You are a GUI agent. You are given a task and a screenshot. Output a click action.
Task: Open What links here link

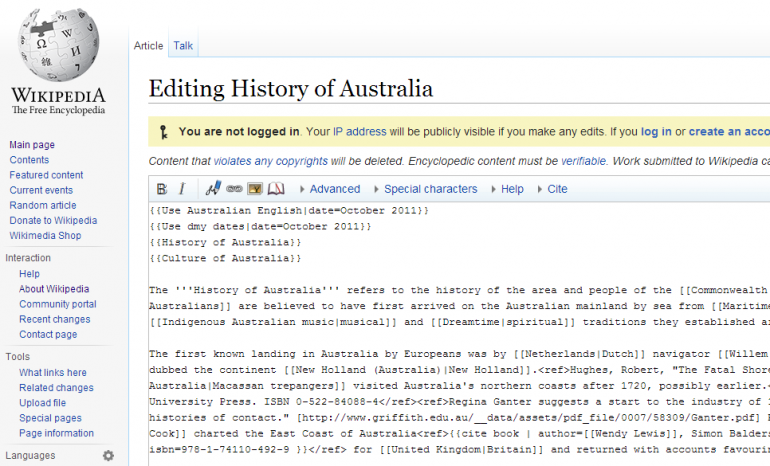[x=53, y=373]
